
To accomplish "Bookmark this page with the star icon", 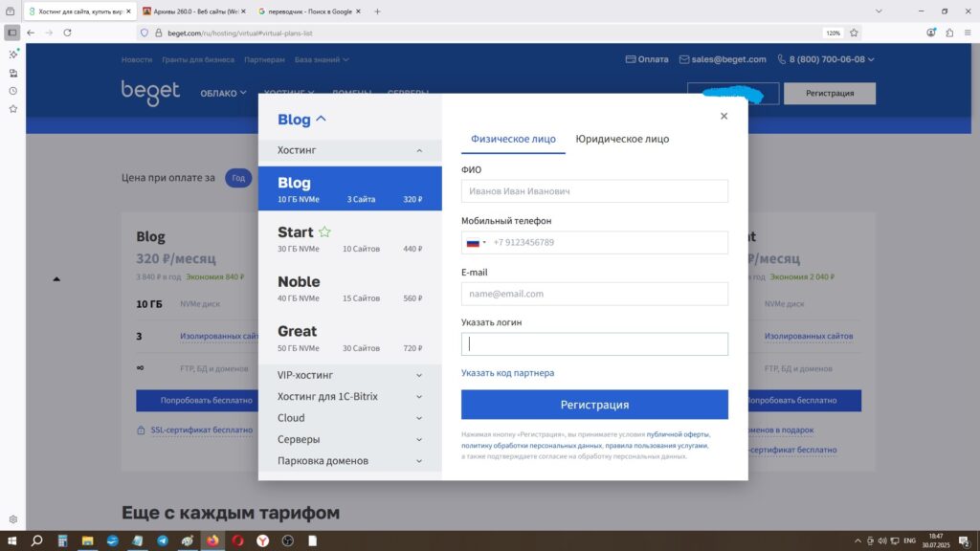I will [x=854, y=33].
